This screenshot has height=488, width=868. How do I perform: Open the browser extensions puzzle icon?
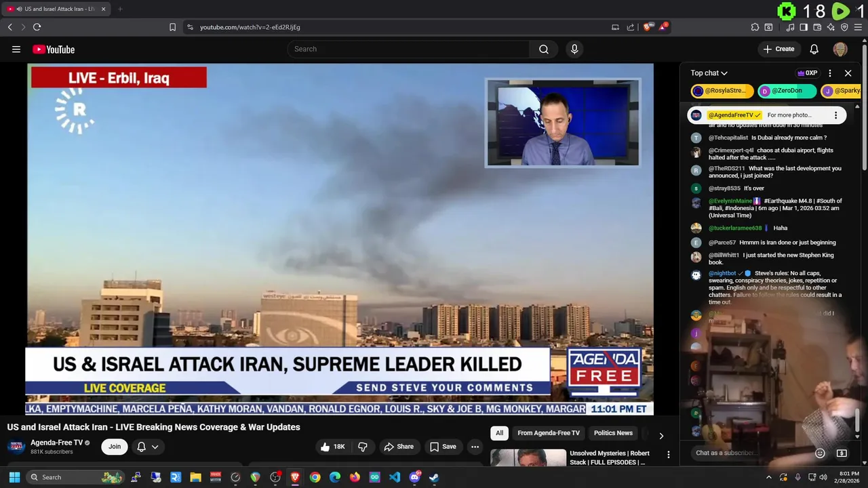point(755,27)
